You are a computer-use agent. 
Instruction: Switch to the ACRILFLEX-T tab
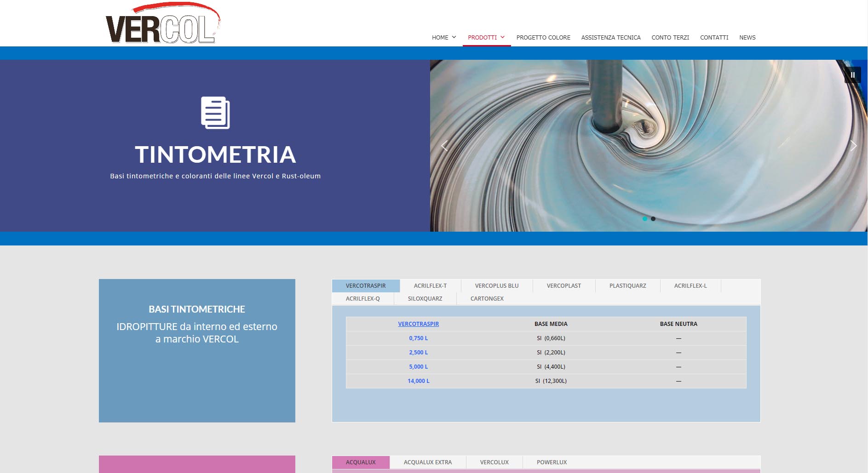click(430, 286)
